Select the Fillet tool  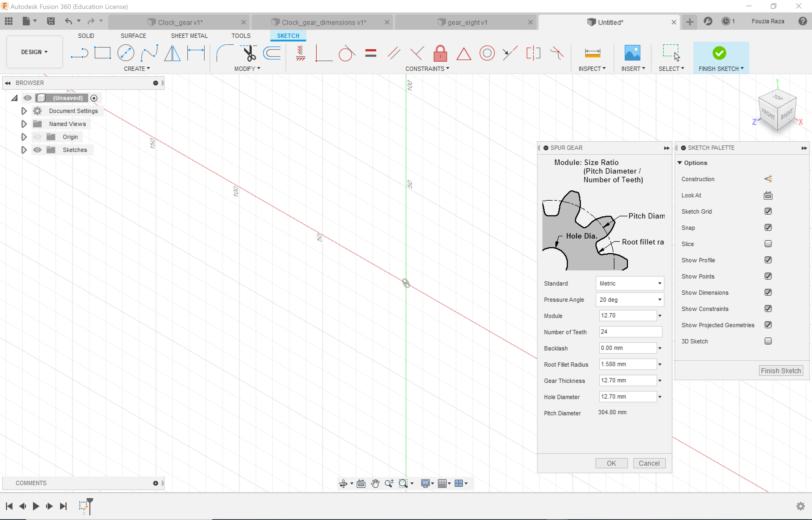(x=225, y=53)
